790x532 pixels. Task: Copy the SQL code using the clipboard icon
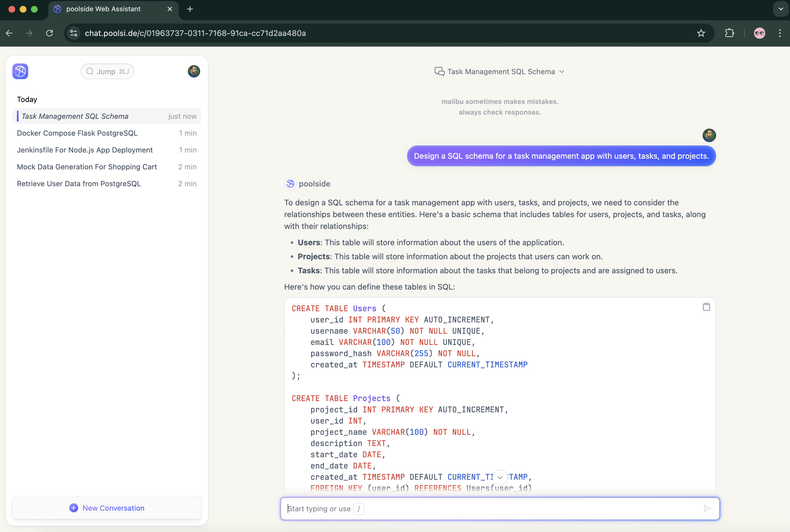click(707, 306)
